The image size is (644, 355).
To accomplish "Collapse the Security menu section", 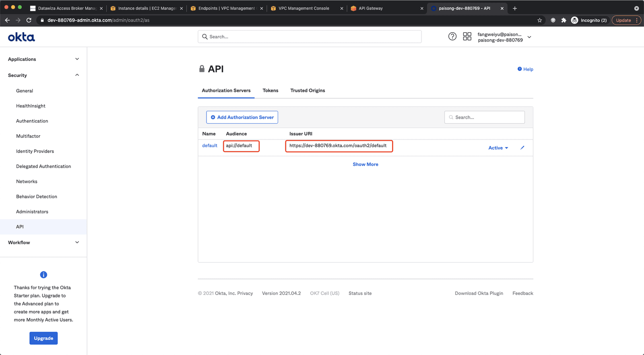I will pos(43,75).
